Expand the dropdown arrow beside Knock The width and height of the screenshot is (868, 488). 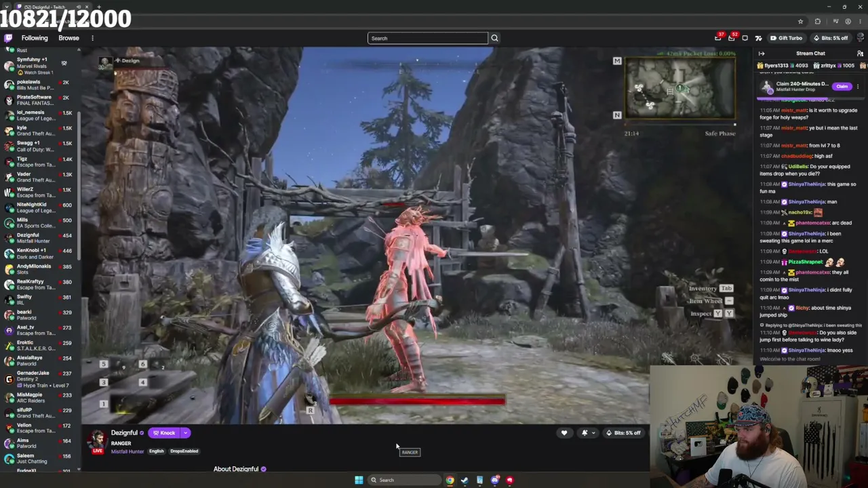coord(185,433)
